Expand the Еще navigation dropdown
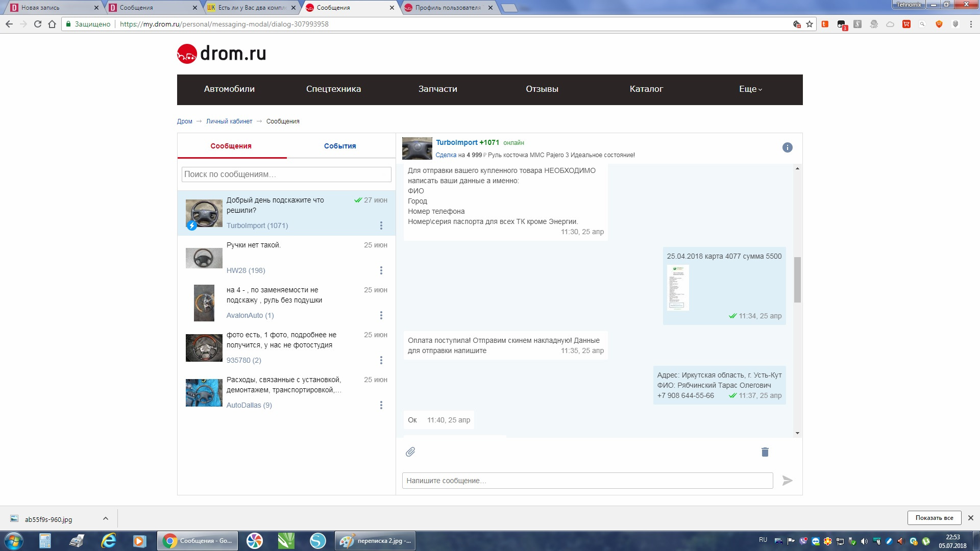Viewport: 980px width, 551px height. 750,89
